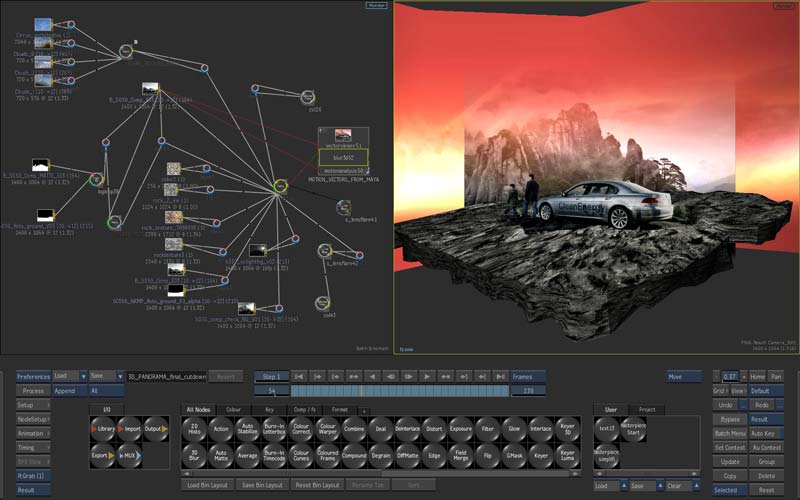Toggle the Append option
The width and height of the screenshot is (800, 500).
click(69, 391)
